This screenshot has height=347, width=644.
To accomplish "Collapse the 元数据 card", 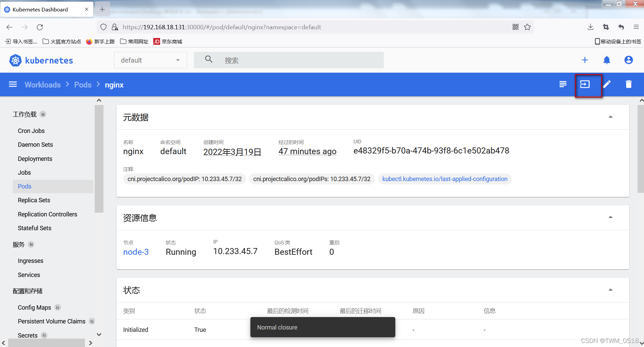I will click(610, 117).
